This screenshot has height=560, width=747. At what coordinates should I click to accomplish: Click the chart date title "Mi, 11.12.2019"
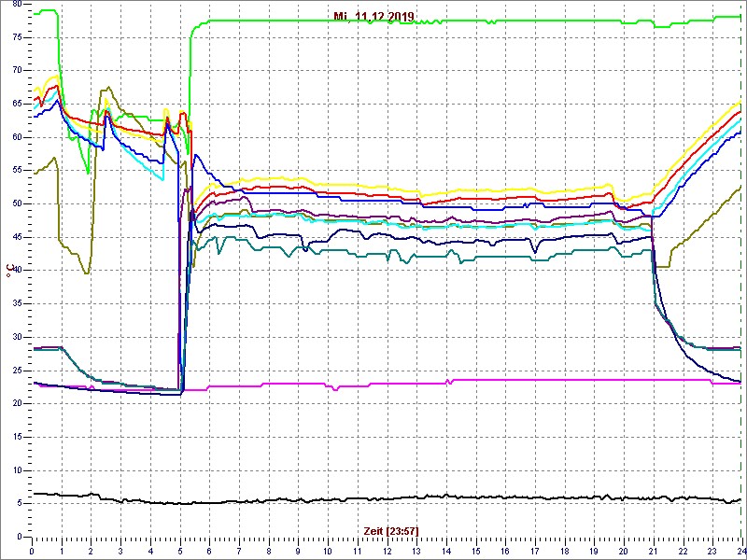(373, 17)
